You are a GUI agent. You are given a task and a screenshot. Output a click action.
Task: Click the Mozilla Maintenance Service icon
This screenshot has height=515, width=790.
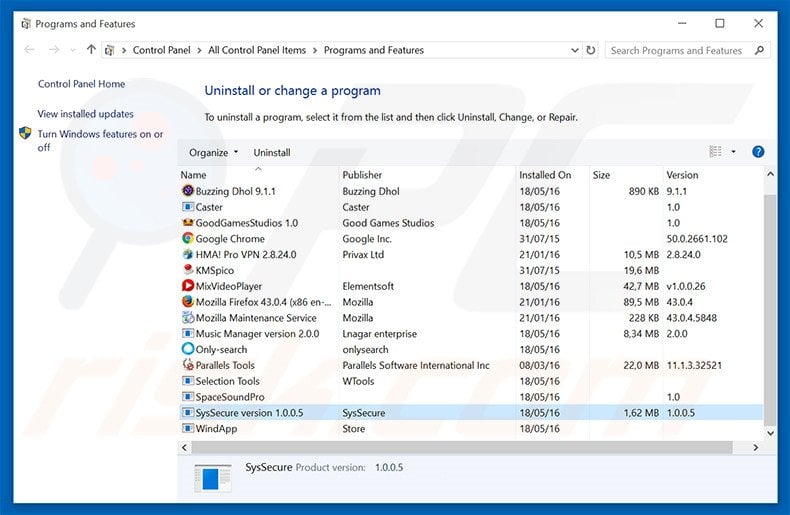coord(188,317)
